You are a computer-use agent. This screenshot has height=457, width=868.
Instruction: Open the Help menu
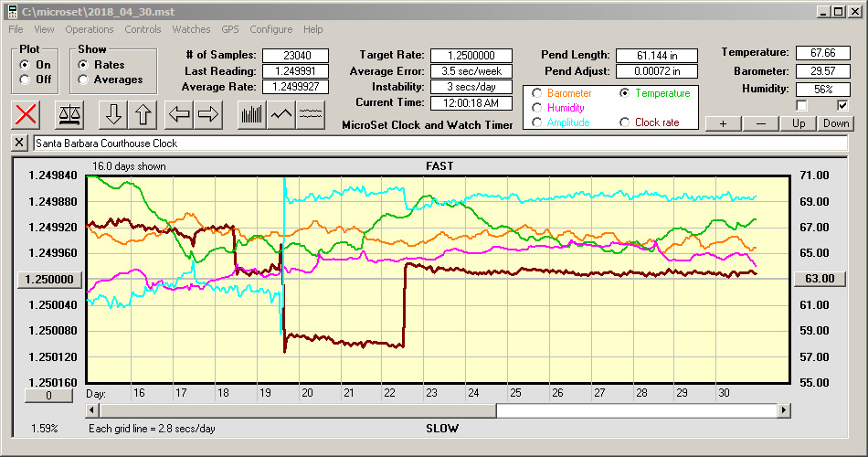point(312,29)
